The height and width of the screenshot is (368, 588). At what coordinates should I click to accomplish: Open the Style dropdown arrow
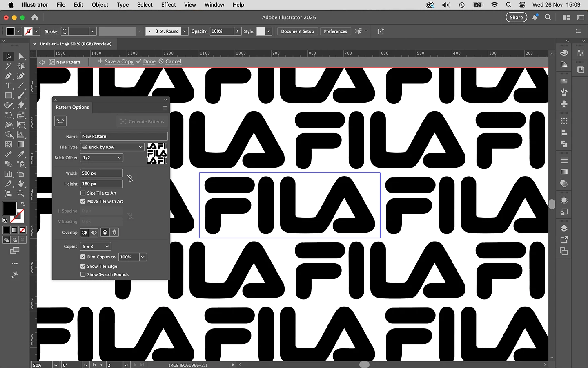pos(269,31)
